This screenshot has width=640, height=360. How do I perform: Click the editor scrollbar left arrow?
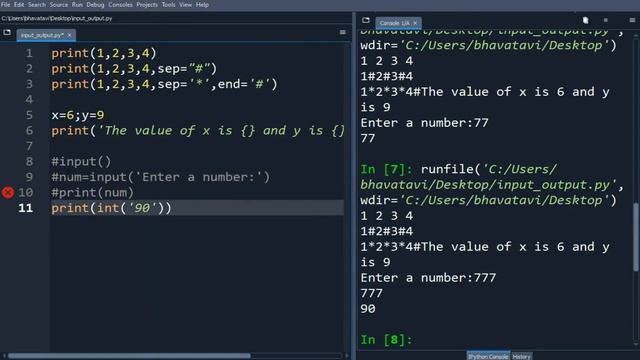pyautogui.click(x=4, y=356)
